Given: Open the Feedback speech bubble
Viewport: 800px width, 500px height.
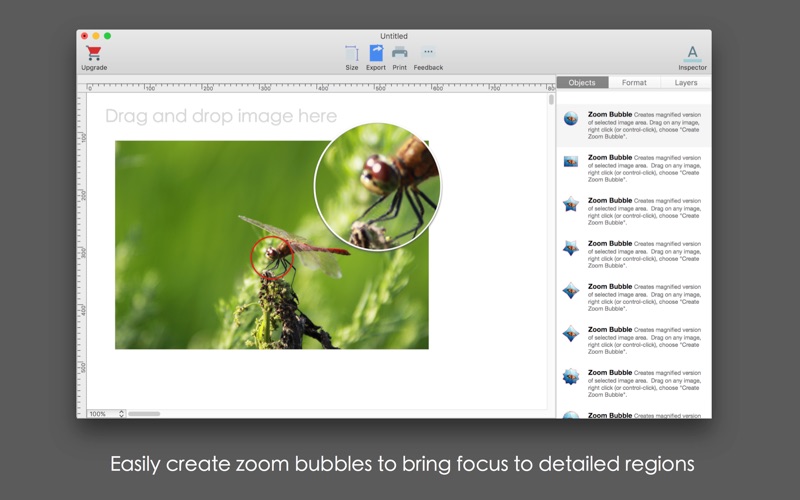Looking at the screenshot, I should [x=428, y=52].
